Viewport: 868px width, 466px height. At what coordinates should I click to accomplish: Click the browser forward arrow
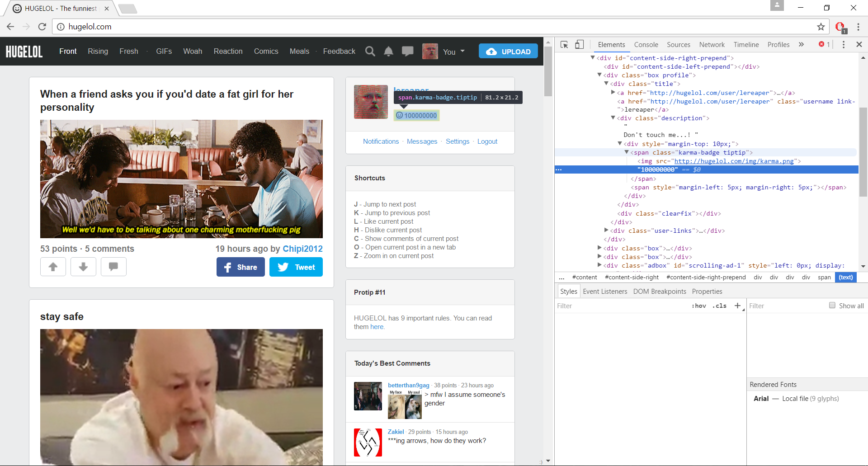(26, 27)
